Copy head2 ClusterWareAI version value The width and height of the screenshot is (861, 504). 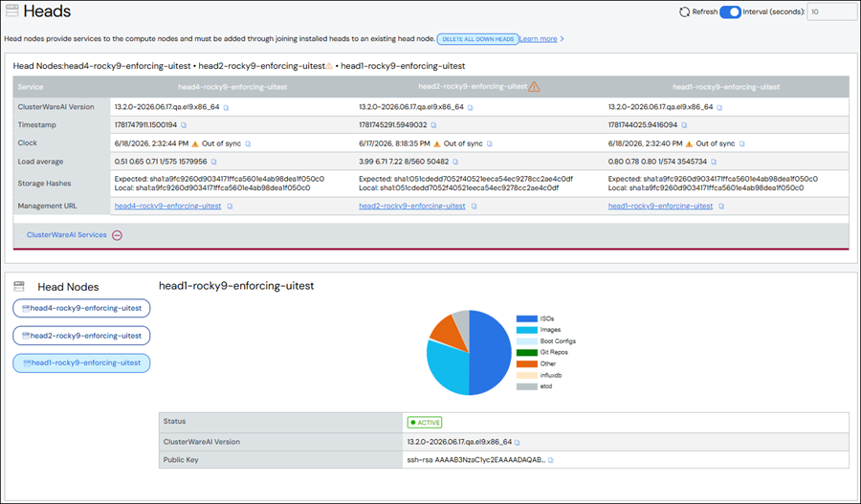tap(470, 108)
